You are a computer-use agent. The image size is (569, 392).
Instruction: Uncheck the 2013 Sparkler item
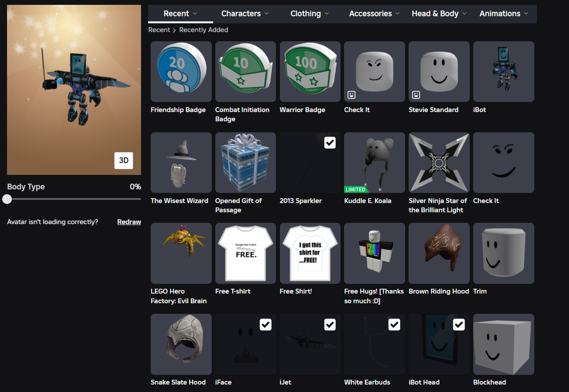click(x=330, y=143)
